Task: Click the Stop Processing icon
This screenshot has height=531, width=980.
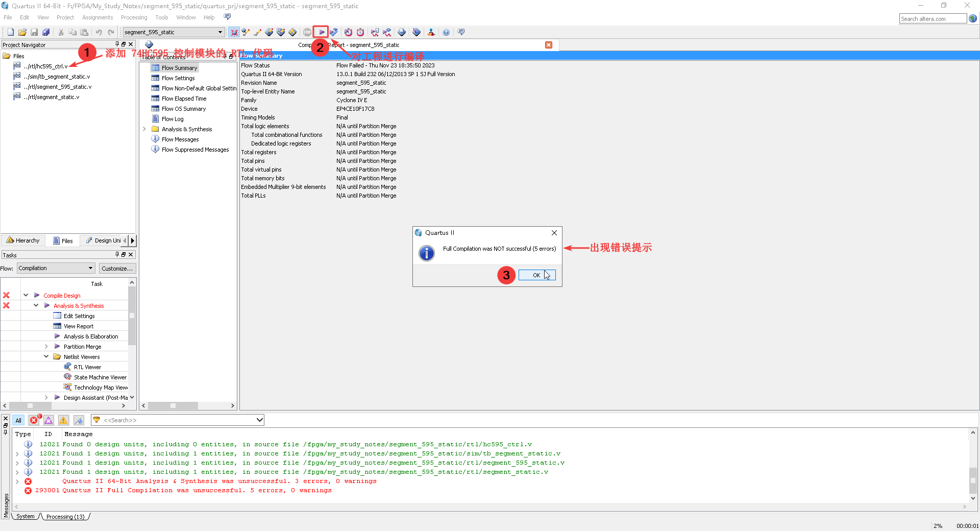Action: 307,32
